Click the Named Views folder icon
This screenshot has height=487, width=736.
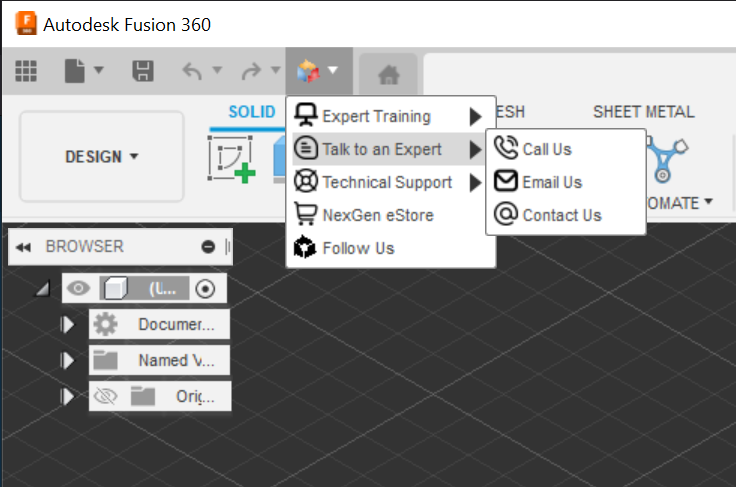click(105, 360)
